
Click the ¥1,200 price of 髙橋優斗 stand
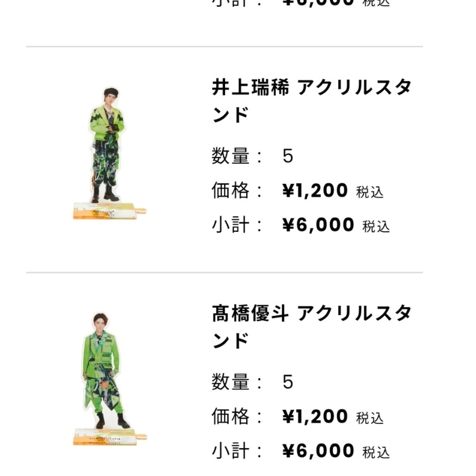click(315, 416)
